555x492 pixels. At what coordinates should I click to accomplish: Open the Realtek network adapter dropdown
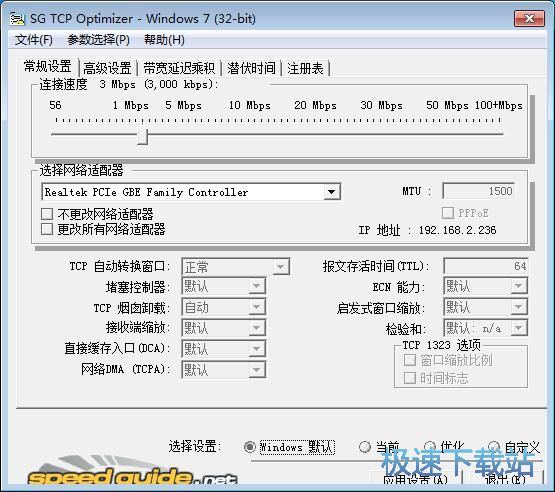coord(191,192)
